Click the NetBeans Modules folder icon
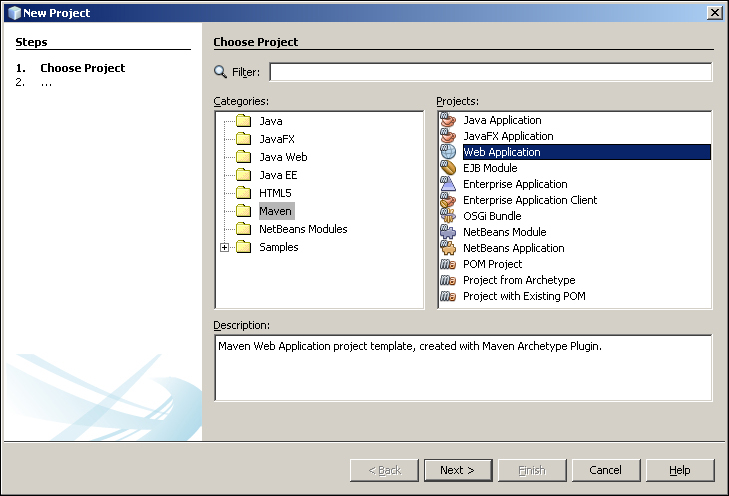Image resolution: width=729 pixels, height=496 pixels. point(243,229)
